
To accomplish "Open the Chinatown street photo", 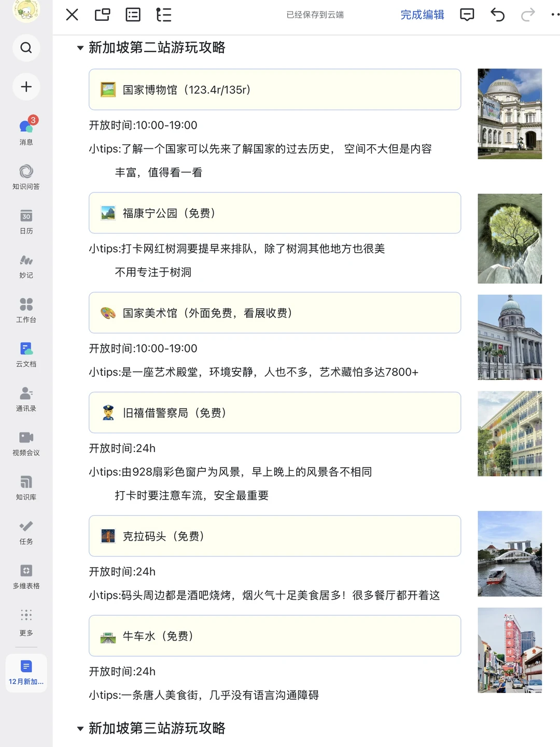I will 510,650.
